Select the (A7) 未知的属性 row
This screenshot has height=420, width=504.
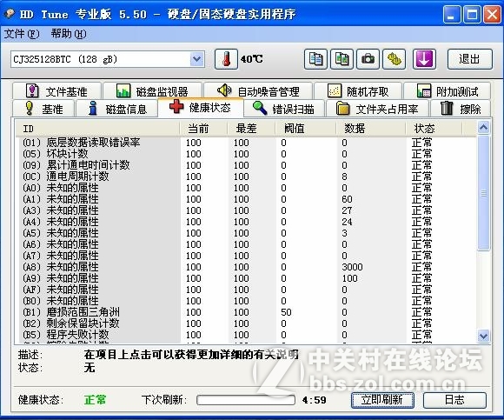(x=246, y=256)
